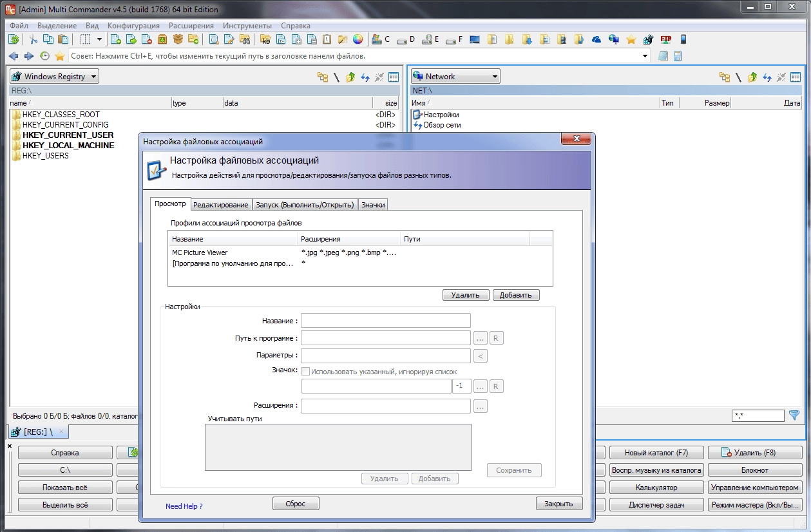Click Удалить under the profiles list

tap(466, 295)
